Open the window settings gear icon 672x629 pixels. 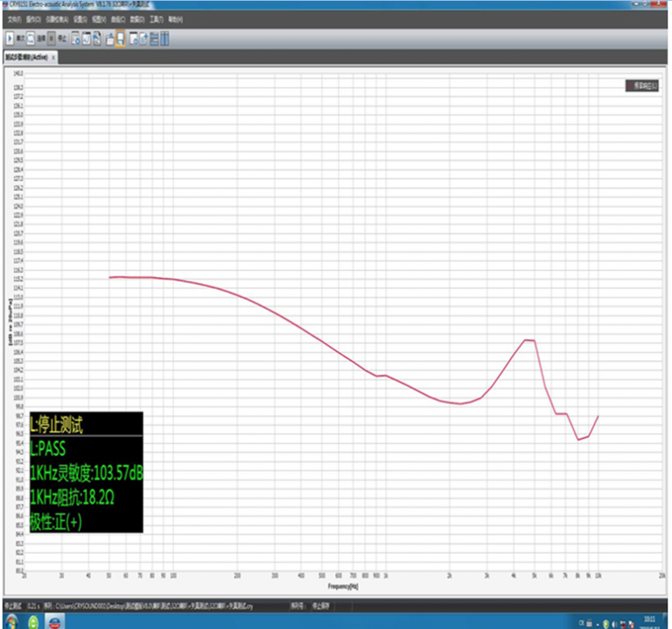134,39
